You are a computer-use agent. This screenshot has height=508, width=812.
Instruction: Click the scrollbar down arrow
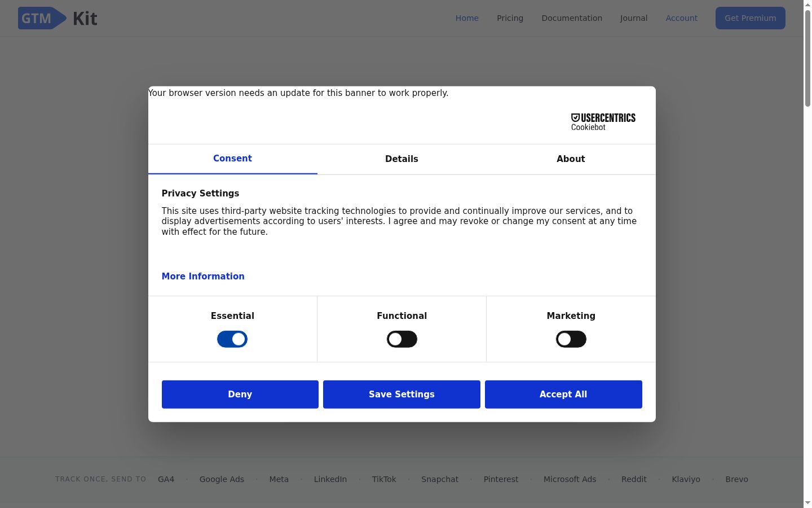tap(807, 503)
